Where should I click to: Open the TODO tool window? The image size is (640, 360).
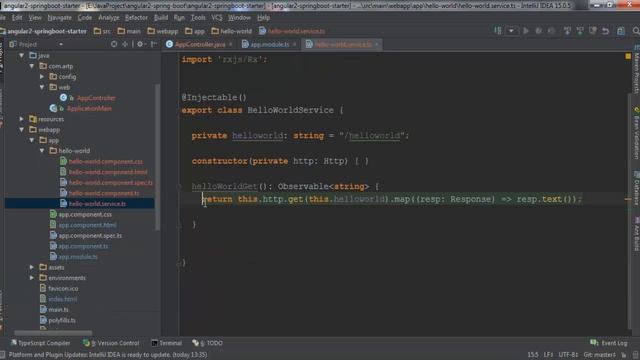click(x=207, y=343)
